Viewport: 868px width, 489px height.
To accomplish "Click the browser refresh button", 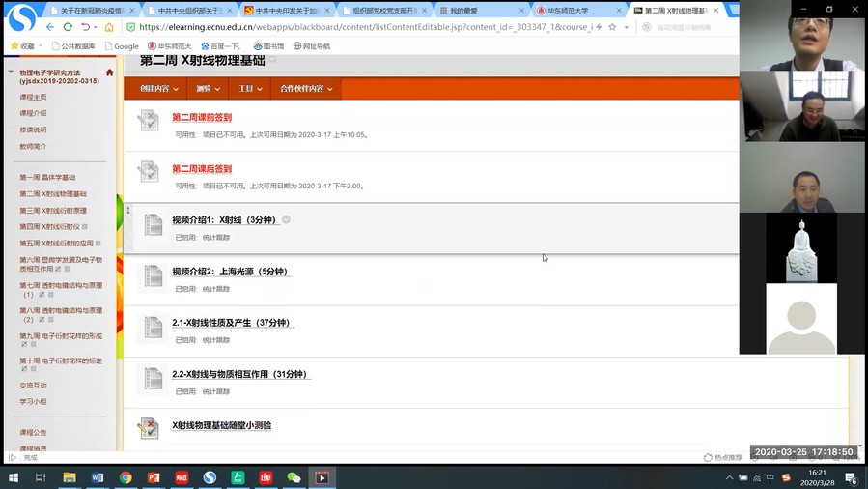I will pos(68,27).
